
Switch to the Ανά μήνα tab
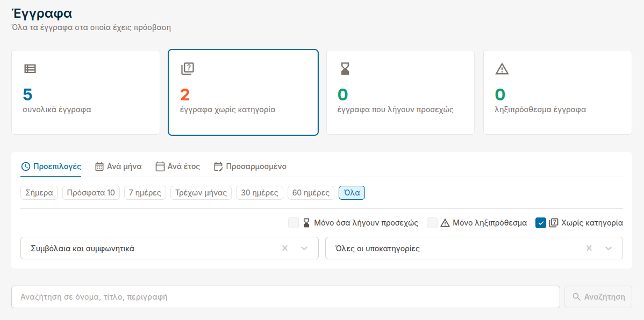[118, 166]
